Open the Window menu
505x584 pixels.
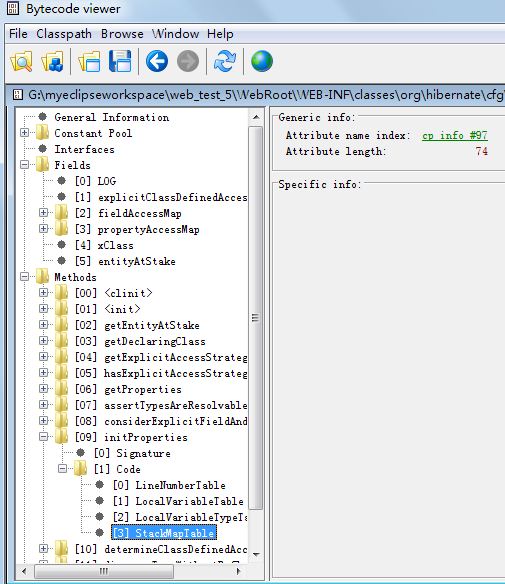(175, 34)
